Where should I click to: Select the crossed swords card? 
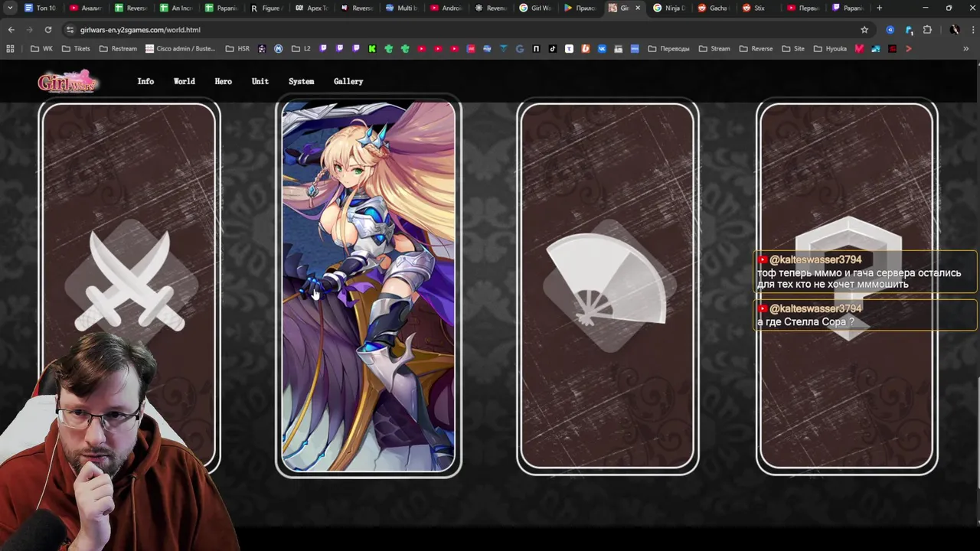click(129, 288)
